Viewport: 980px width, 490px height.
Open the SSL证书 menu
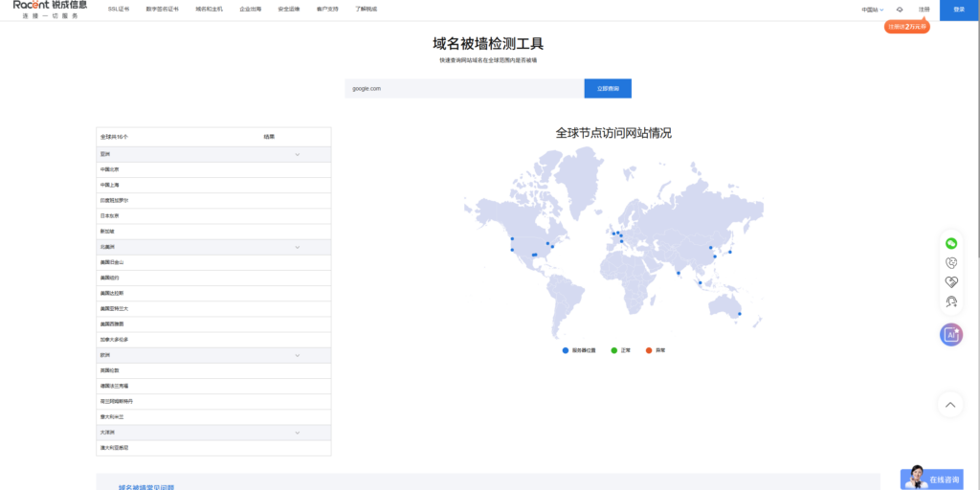118,9
